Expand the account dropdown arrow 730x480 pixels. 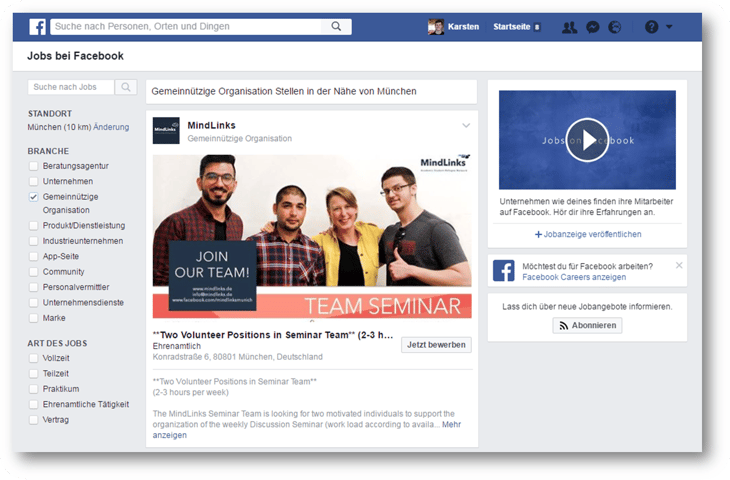(x=669, y=27)
